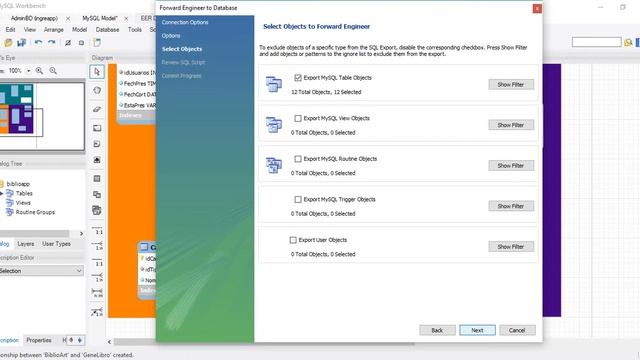Enable Export User Objects checkbox
The width and height of the screenshot is (640, 360).
tap(293, 240)
